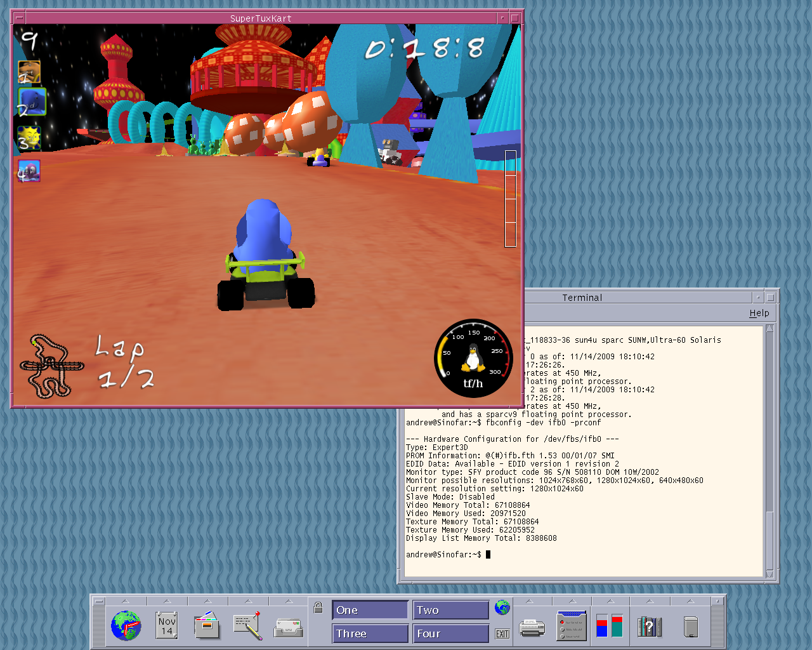812x650 pixels.
Task: Click the track minimap in SuperTuxKart
Action: (52, 366)
